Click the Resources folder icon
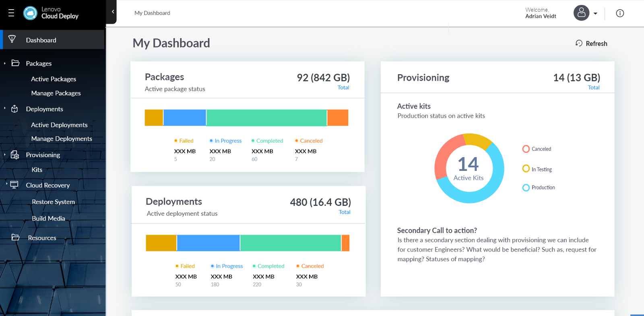This screenshot has width=644, height=316. [x=15, y=237]
